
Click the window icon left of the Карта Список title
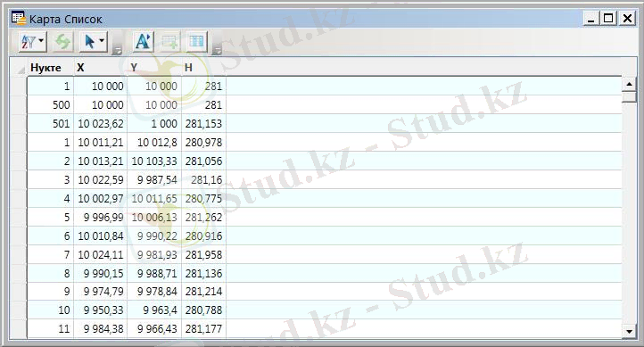pyautogui.click(x=19, y=19)
